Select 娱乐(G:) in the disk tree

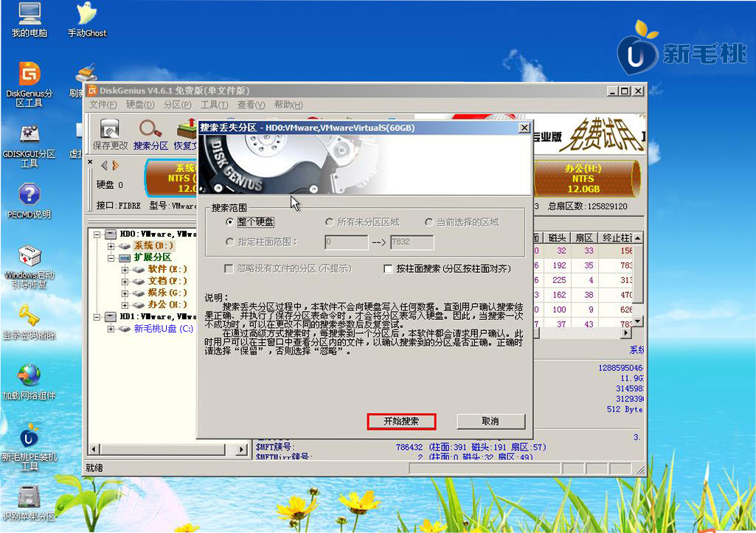point(167,293)
